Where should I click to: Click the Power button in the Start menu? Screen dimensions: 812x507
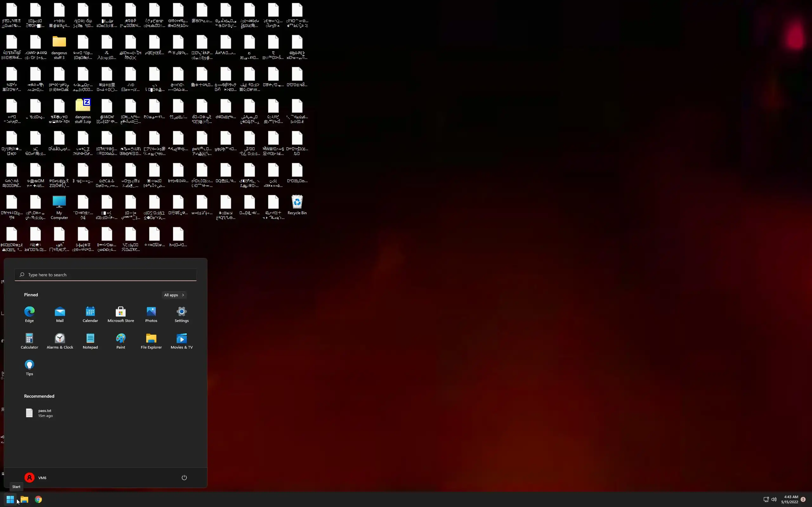click(184, 478)
